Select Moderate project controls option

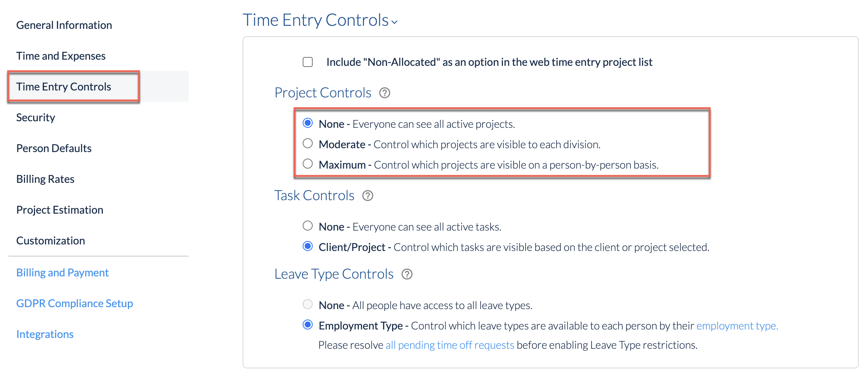[308, 144]
